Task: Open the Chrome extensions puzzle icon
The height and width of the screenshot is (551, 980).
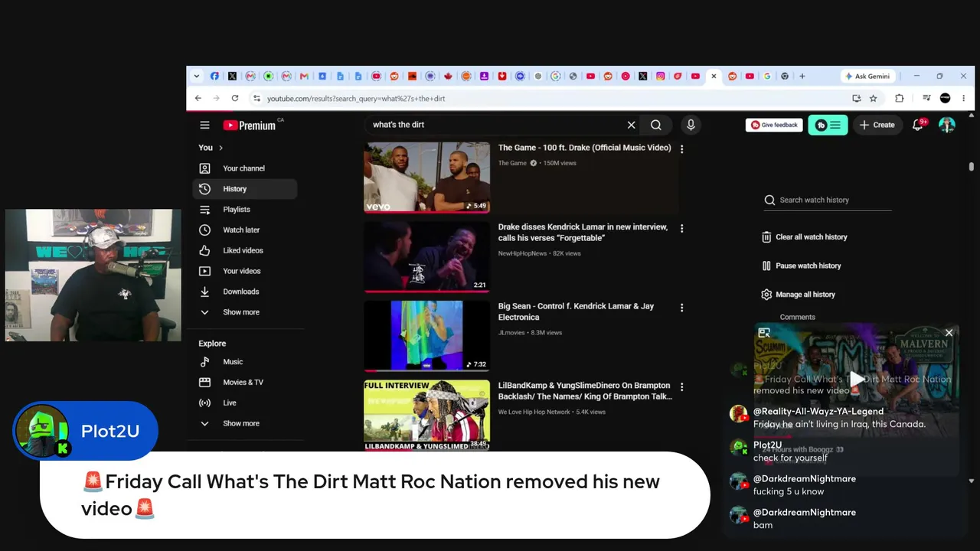Action: (900, 98)
